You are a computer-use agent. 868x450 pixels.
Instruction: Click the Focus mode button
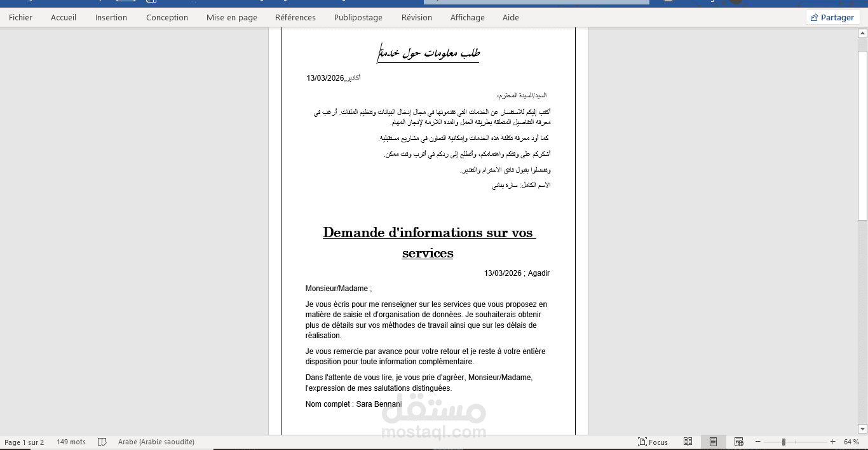653,442
